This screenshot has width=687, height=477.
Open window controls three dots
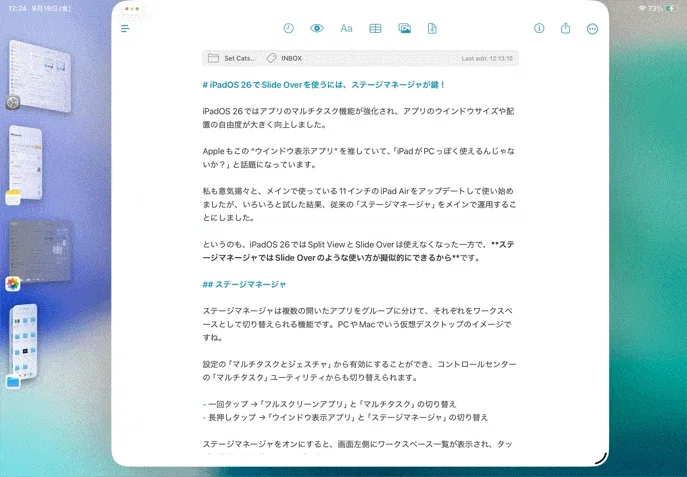(x=132, y=9)
